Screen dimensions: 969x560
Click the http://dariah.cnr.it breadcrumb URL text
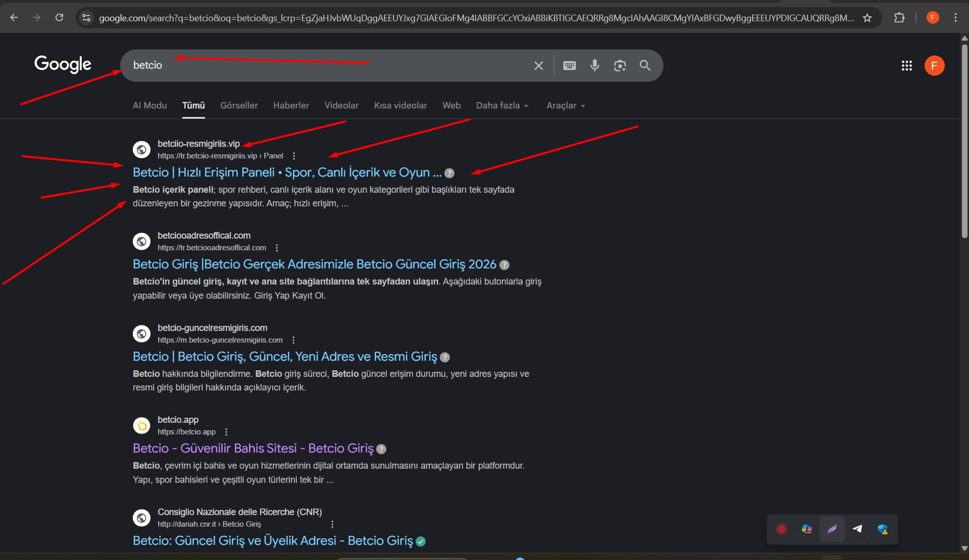click(209, 524)
